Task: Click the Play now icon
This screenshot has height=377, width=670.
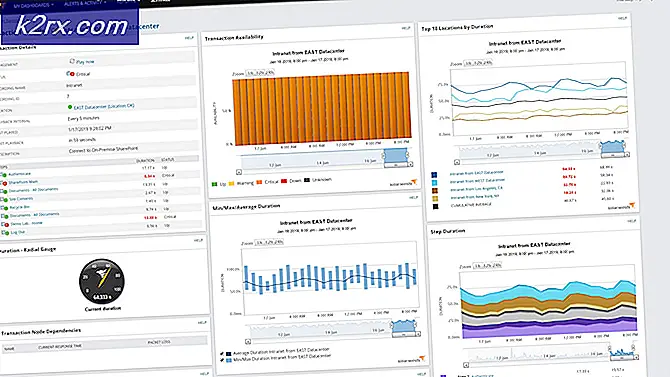Action: (x=72, y=61)
